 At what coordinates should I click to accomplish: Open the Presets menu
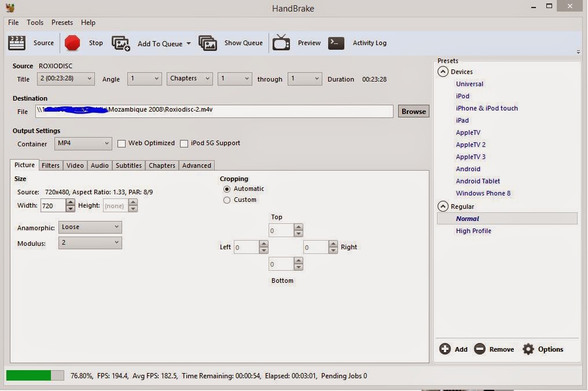click(62, 23)
